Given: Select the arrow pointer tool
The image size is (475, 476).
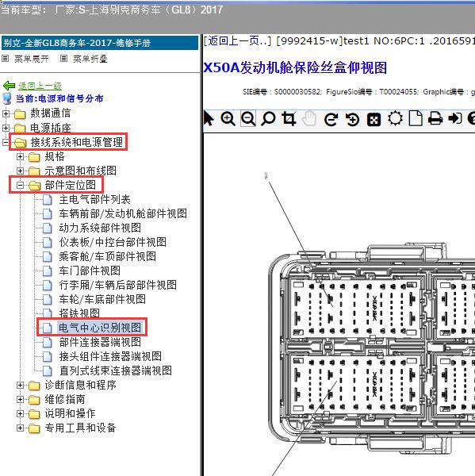Looking at the screenshot, I should pyautogui.click(x=209, y=118).
